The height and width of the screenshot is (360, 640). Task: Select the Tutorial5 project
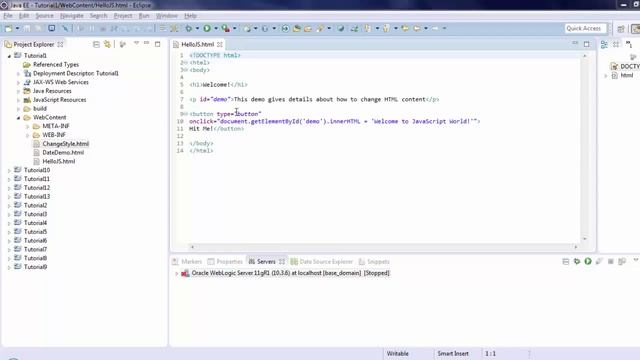(35, 232)
